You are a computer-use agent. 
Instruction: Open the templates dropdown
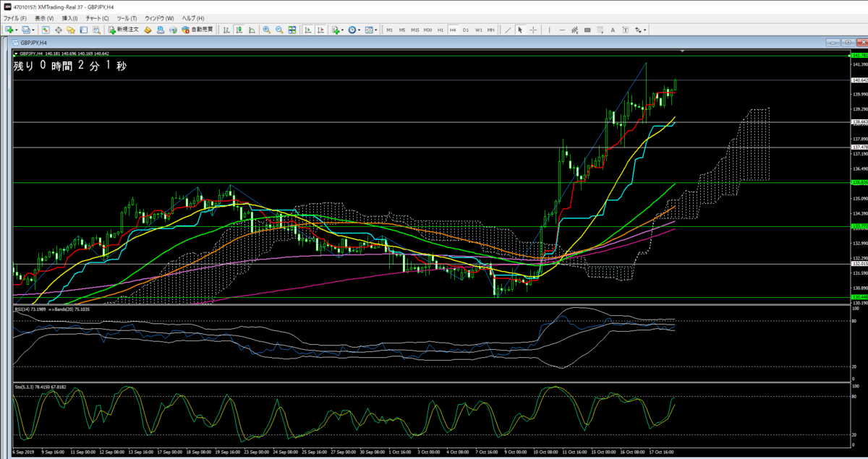click(371, 30)
